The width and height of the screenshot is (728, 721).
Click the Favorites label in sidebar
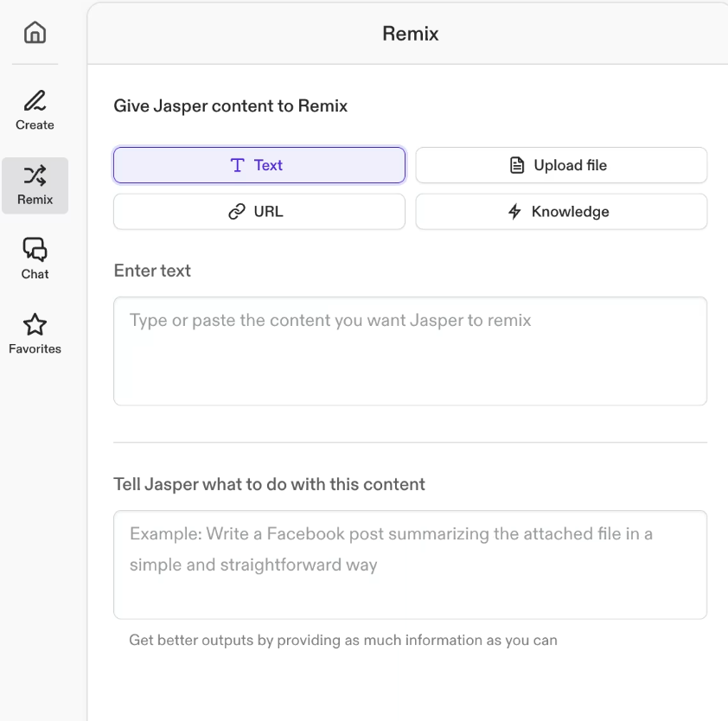35,349
